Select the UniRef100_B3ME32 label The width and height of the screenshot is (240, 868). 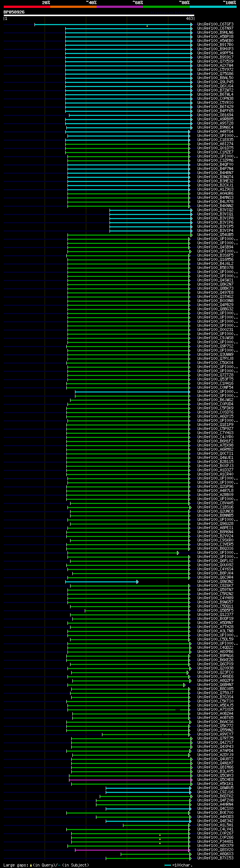point(215,181)
